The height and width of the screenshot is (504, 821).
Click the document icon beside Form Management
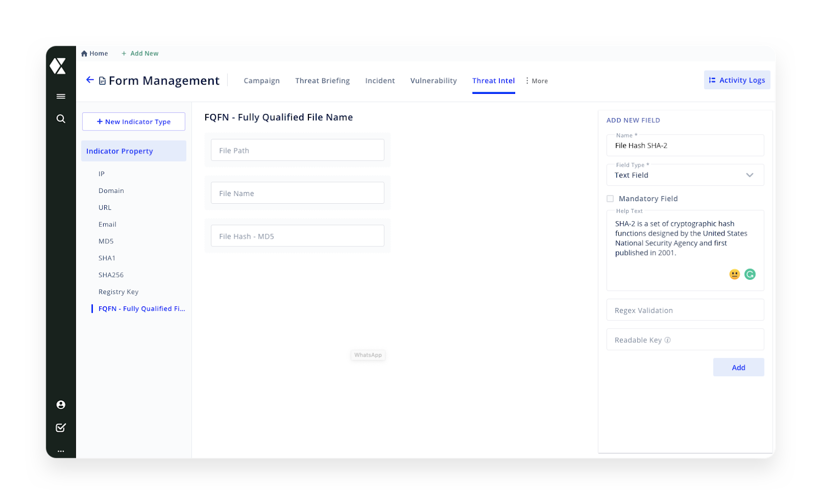(102, 81)
